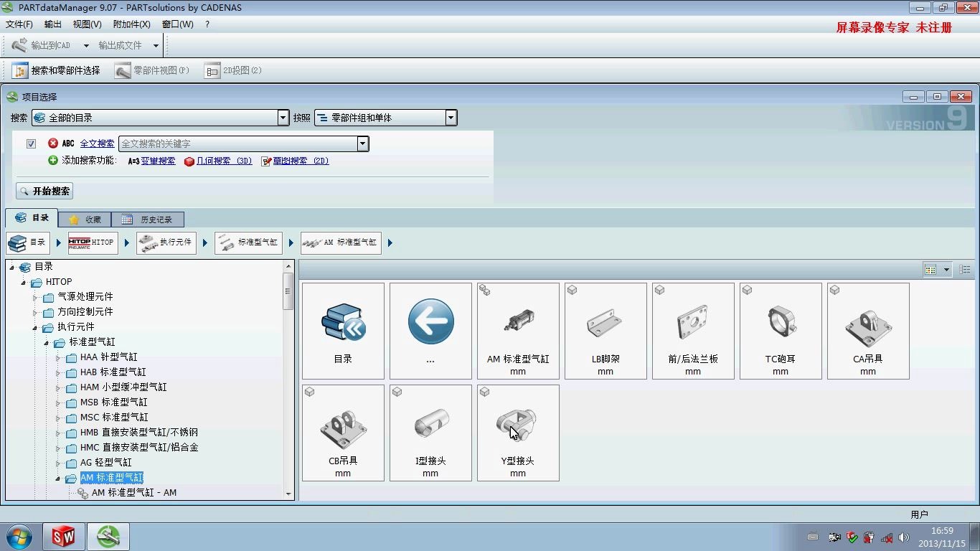Click the 变量搜索 link
The width and height of the screenshot is (980, 551).
[x=159, y=161]
